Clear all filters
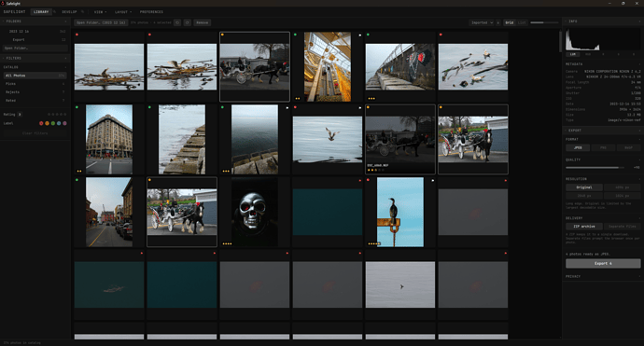The image size is (644, 346). pos(35,133)
